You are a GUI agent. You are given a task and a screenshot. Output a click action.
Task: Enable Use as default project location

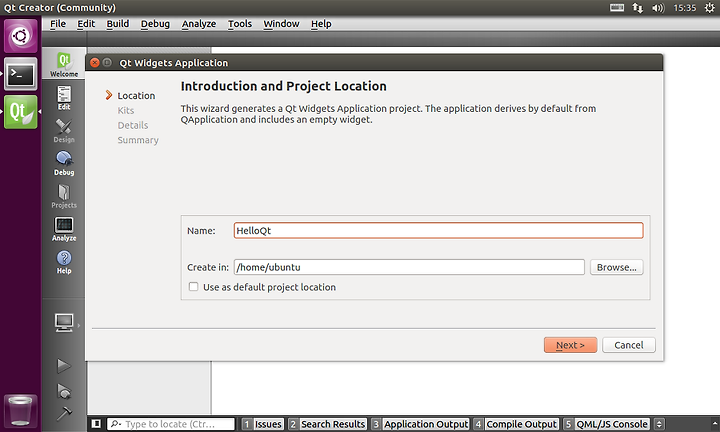[193, 286]
